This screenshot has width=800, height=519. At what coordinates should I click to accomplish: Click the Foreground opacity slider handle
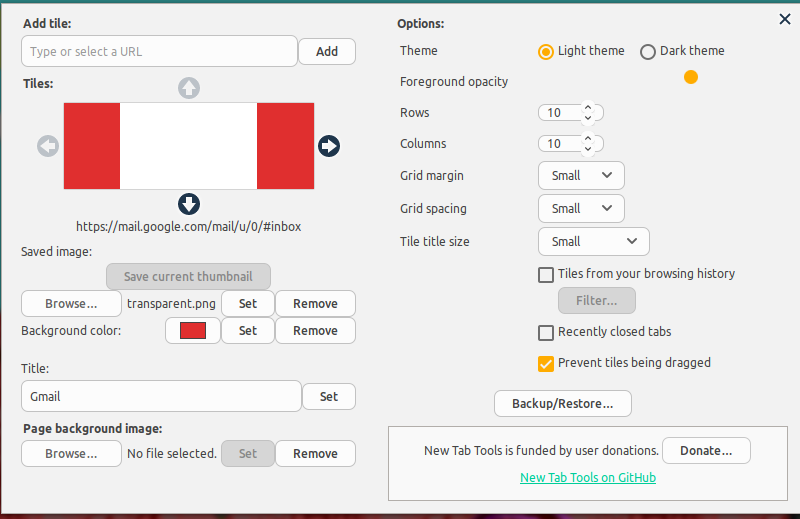[x=691, y=77]
